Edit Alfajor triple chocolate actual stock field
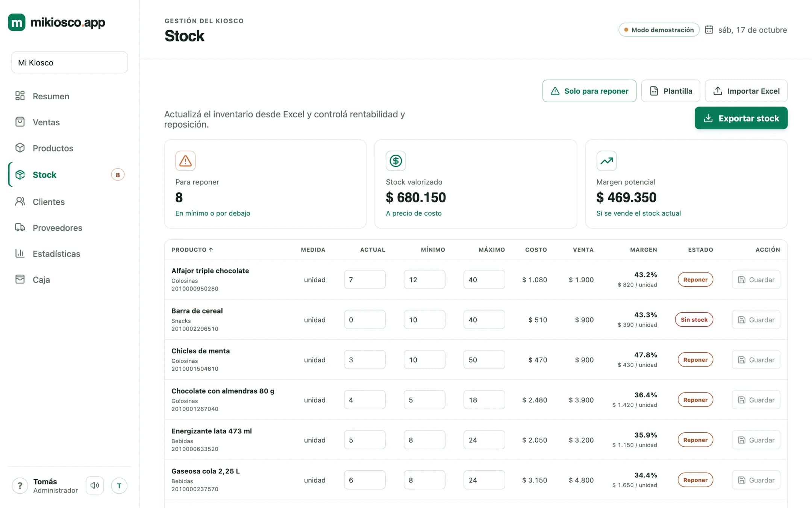Image resolution: width=812 pixels, height=508 pixels. (x=365, y=280)
